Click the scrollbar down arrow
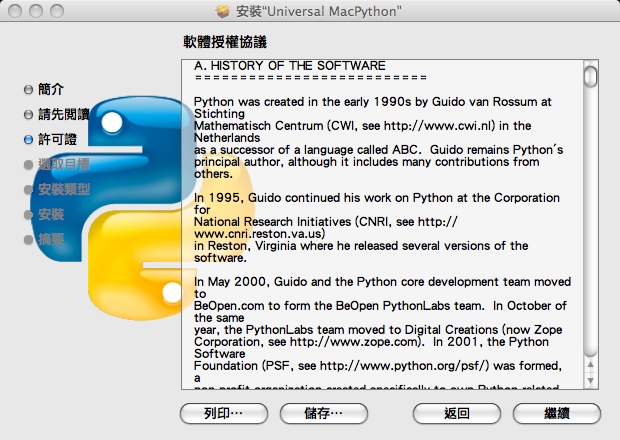The image size is (620, 440). pyautogui.click(x=590, y=380)
